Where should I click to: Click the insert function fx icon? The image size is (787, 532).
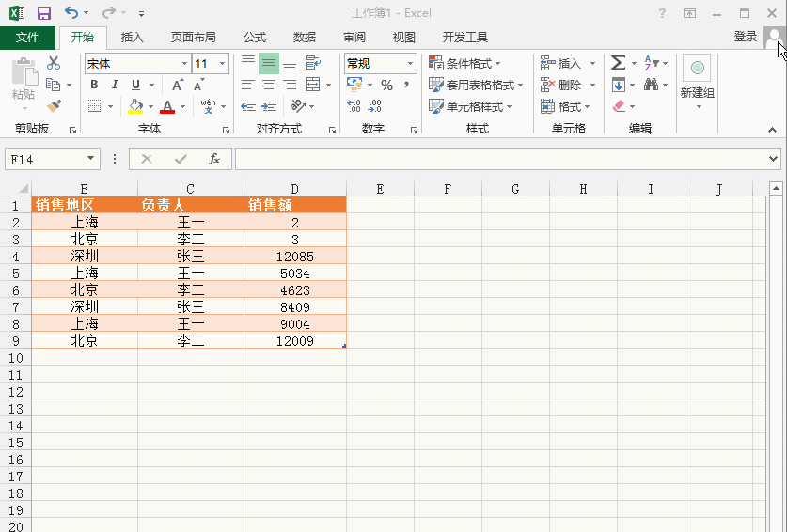[214, 159]
